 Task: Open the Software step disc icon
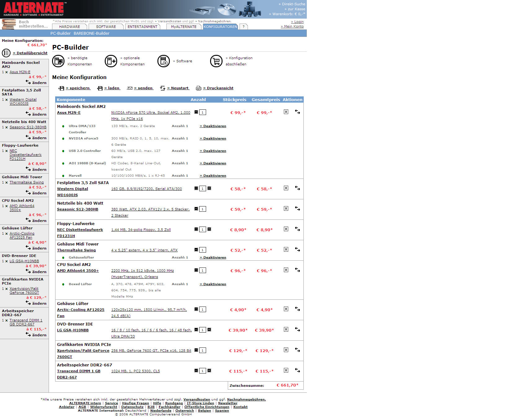point(164,61)
